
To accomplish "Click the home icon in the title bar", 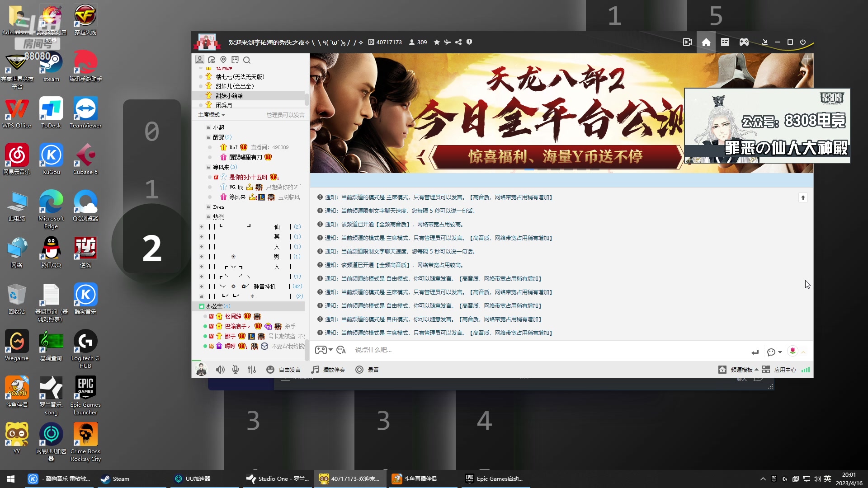I will (706, 42).
